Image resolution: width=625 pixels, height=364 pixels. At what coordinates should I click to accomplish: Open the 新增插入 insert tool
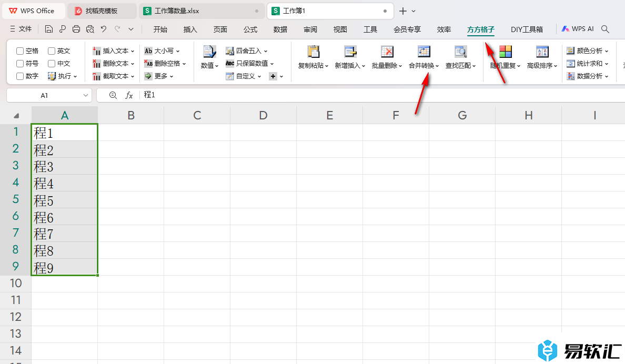350,57
